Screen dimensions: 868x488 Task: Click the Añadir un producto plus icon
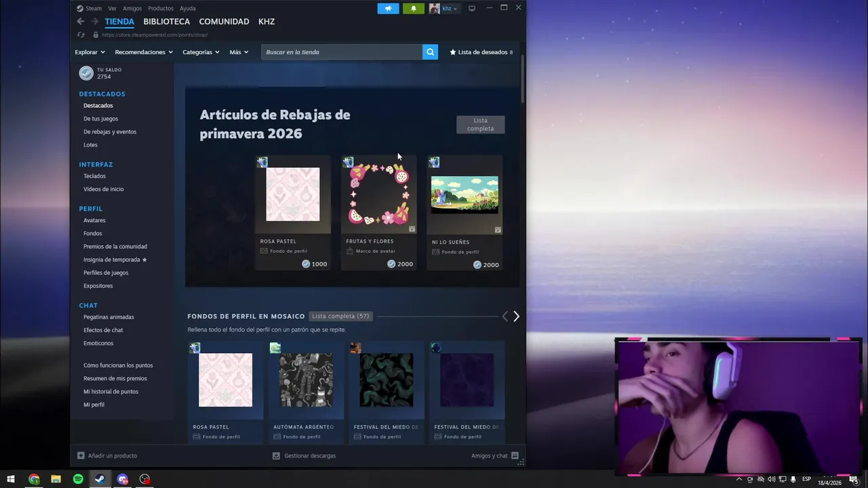pyautogui.click(x=81, y=455)
